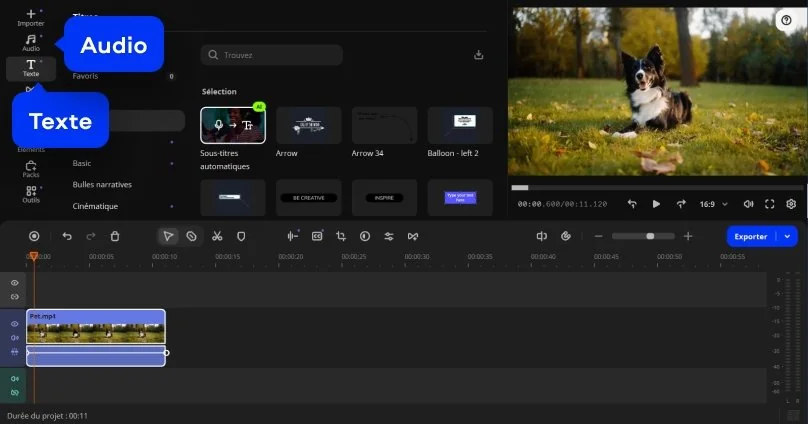
Task: Toggle visibility of the top overlay track
Action: [x=15, y=283]
